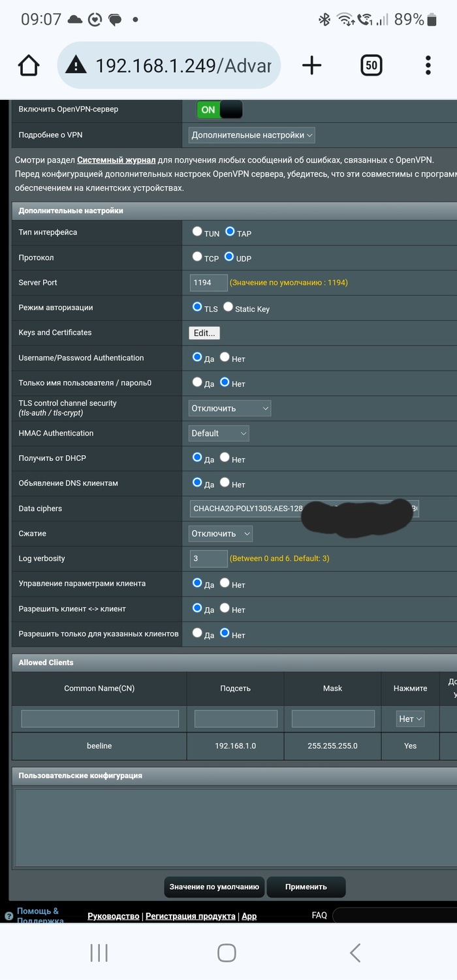Click Значение по умолчанию button
This screenshot has width=457, height=980.
[214, 887]
